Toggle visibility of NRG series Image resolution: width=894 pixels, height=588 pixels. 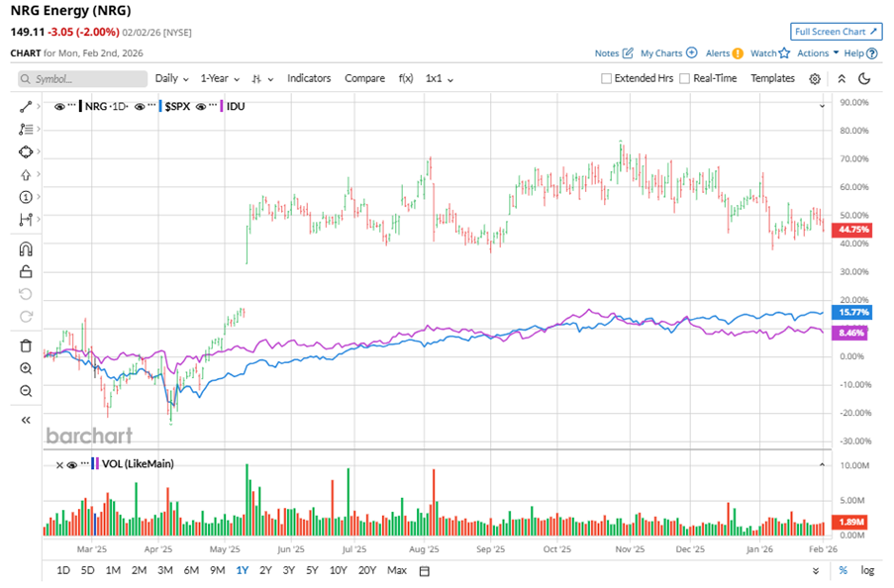(59, 107)
